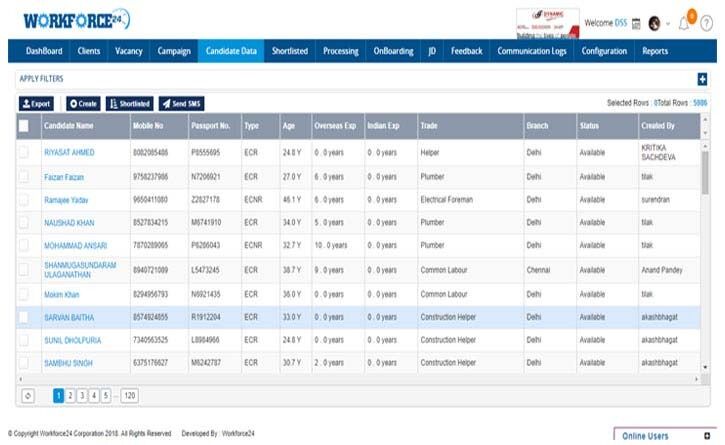Check the box next to SARVAN BAITHA

click(24, 317)
